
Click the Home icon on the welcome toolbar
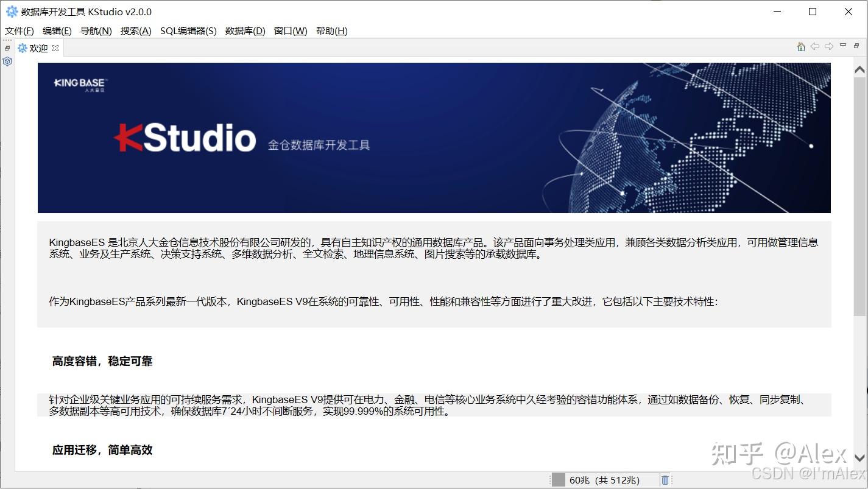(800, 46)
